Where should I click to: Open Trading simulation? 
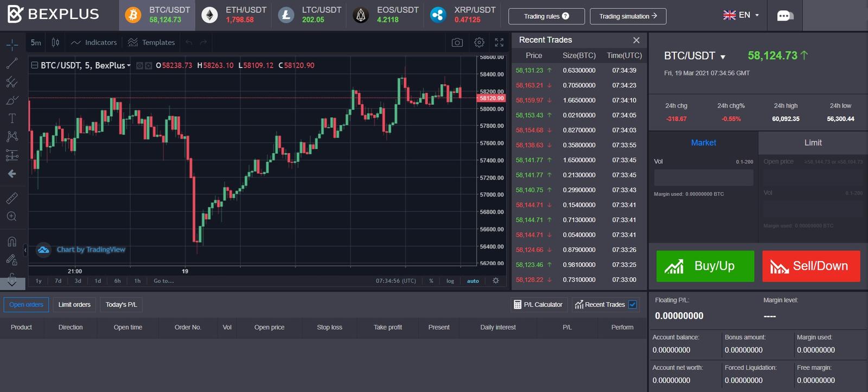(x=628, y=16)
